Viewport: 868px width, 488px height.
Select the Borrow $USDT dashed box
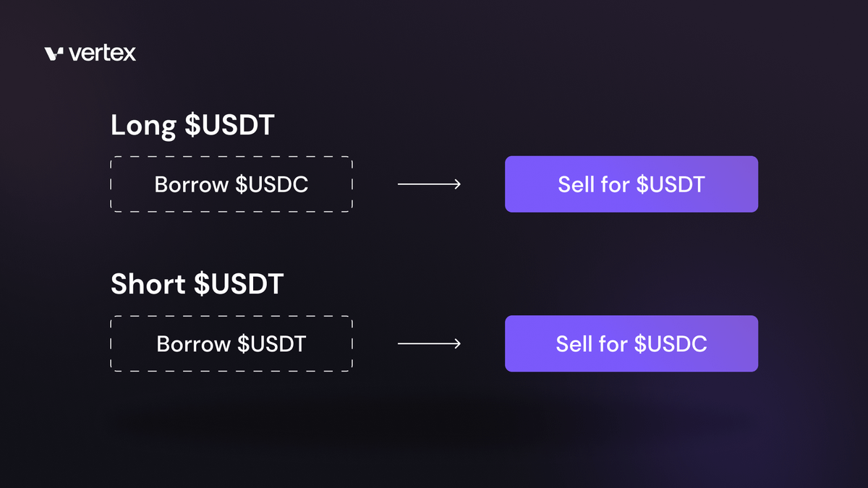pos(231,343)
